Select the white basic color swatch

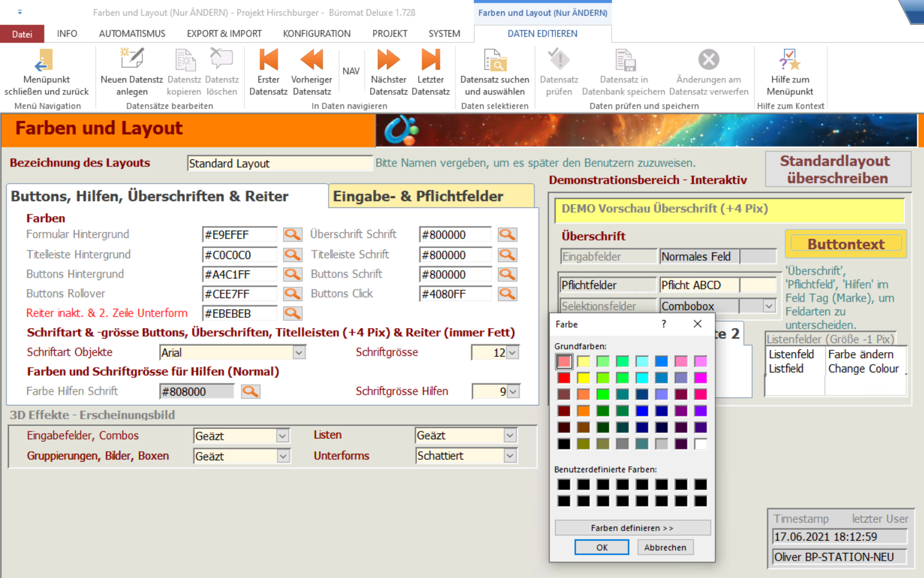[701, 444]
